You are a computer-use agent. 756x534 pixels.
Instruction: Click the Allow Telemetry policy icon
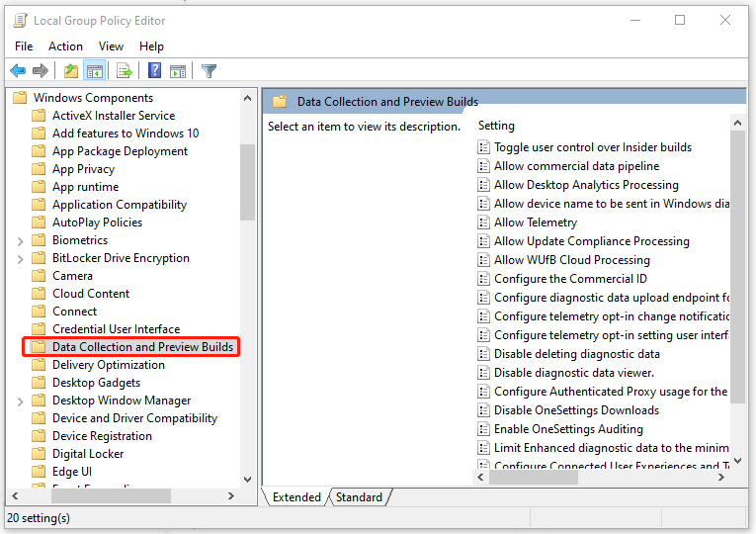tap(483, 222)
